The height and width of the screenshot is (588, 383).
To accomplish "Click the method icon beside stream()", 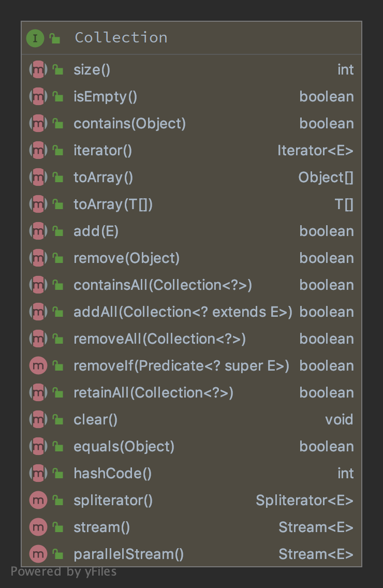I will click(38, 527).
